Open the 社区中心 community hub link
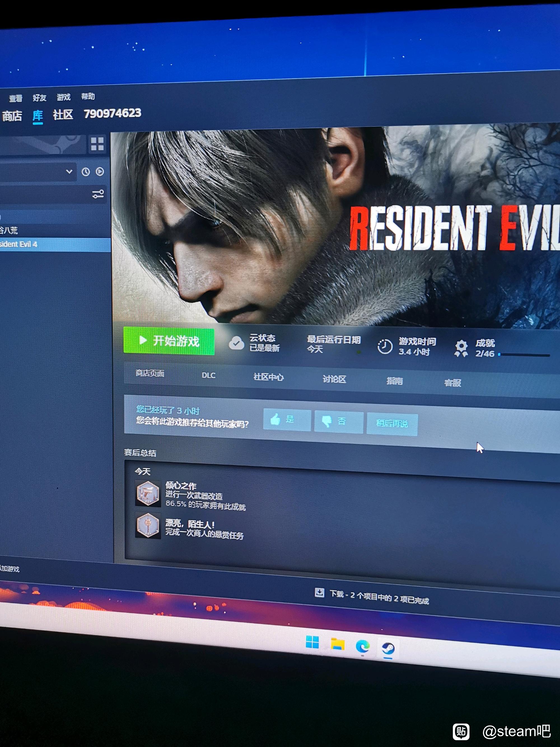 (268, 377)
